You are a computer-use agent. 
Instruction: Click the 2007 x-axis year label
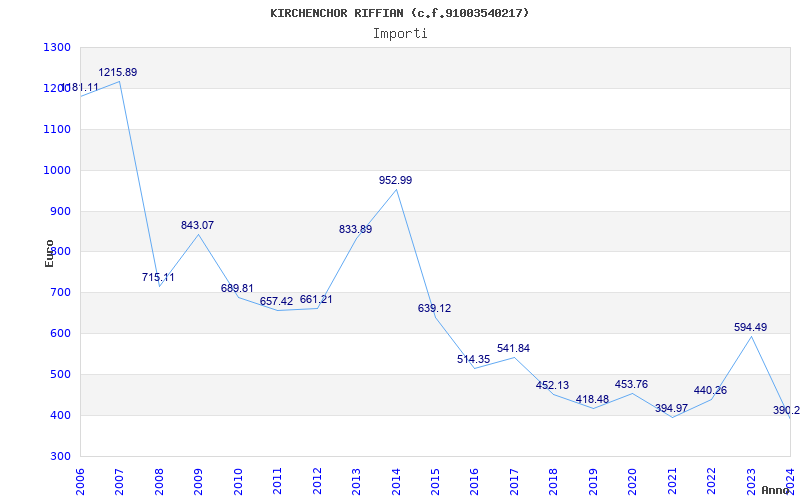[x=119, y=481]
